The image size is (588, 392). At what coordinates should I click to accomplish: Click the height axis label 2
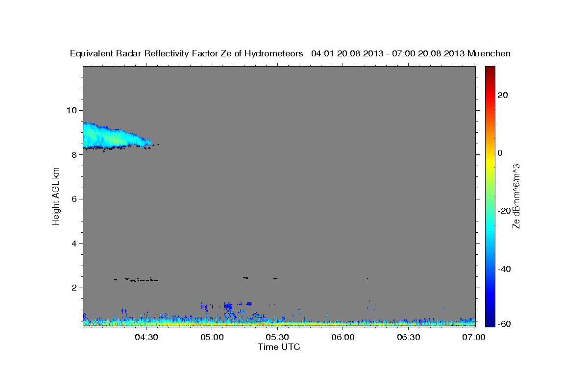click(x=75, y=288)
